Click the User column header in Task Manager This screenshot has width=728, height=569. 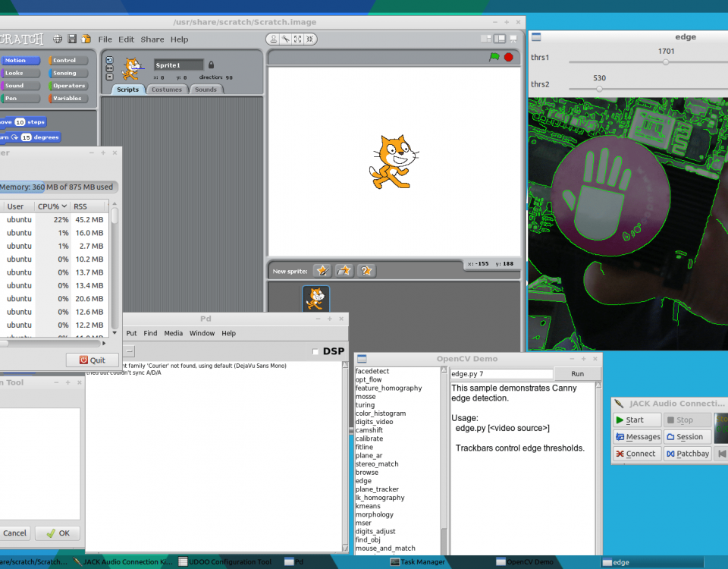pyautogui.click(x=17, y=206)
